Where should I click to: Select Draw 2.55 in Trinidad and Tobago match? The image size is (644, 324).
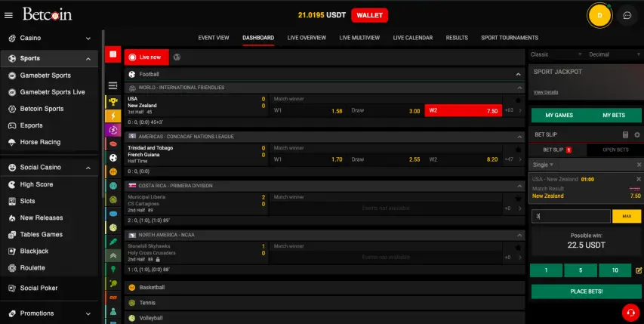(385, 159)
